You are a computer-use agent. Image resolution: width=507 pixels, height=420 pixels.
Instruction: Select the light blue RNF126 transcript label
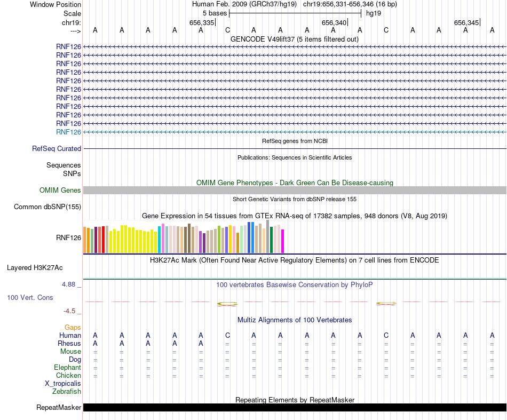(68, 132)
